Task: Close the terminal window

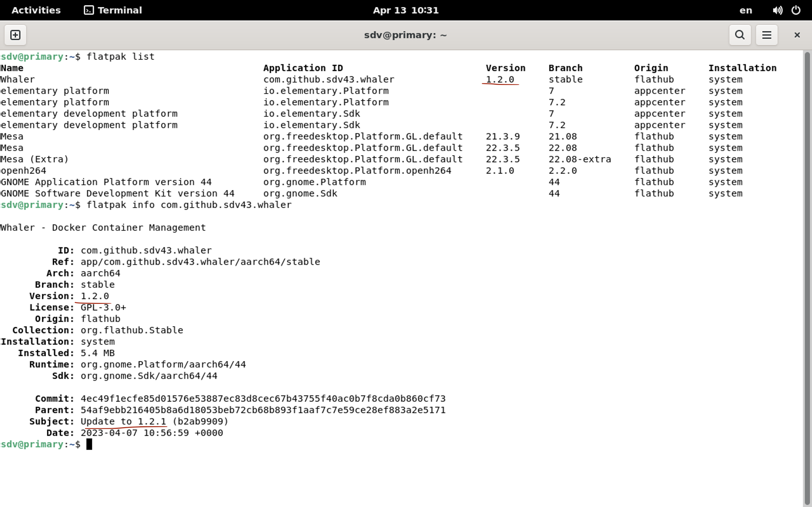Action: (797, 35)
